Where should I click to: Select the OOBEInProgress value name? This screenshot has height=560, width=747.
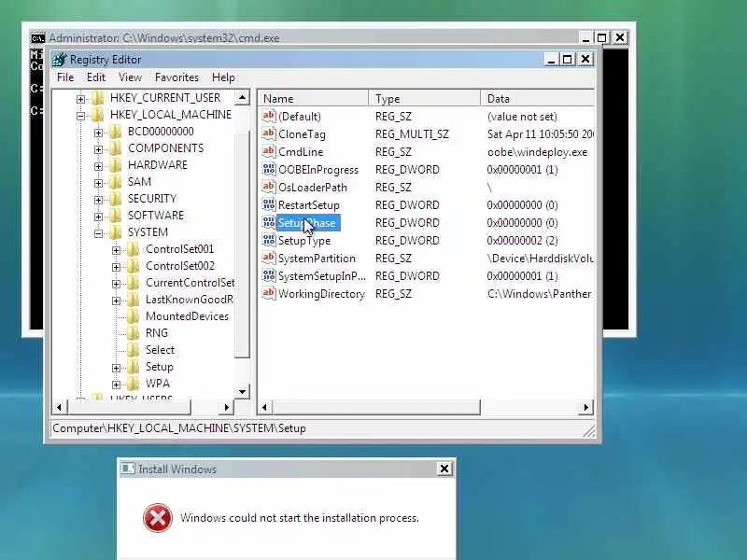[x=318, y=170]
